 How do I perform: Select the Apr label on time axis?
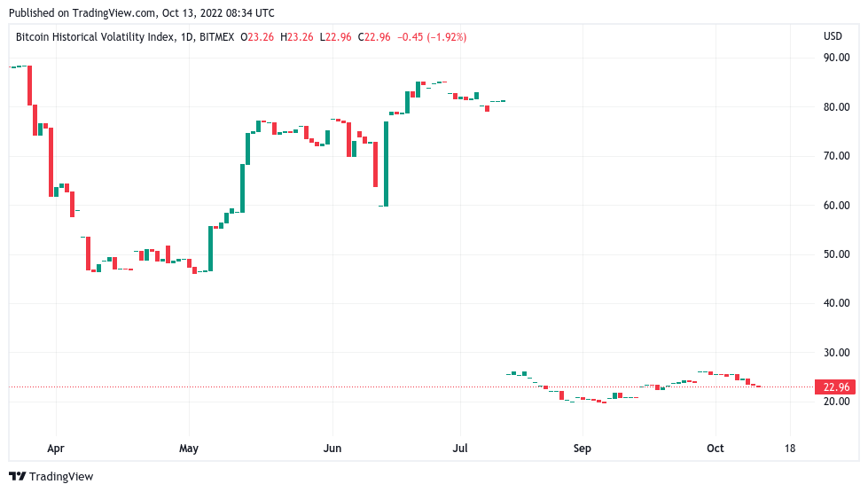(x=55, y=449)
